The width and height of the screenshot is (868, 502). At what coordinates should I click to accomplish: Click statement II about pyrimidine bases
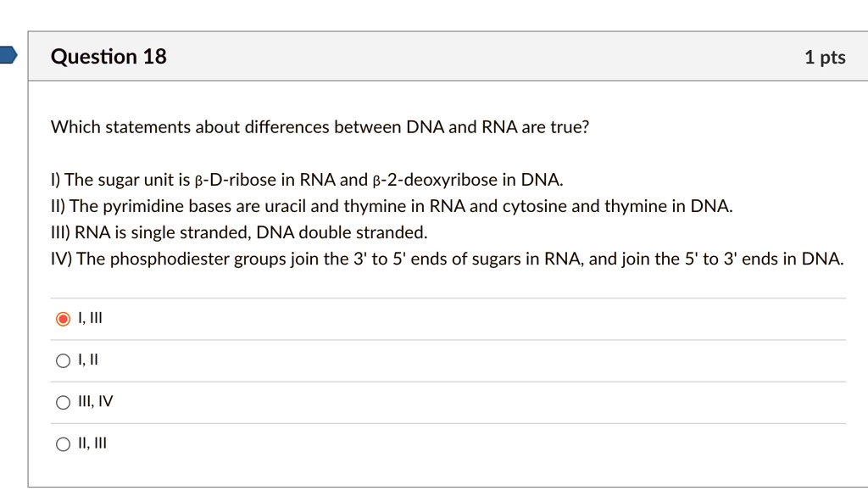pyautogui.click(x=392, y=205)
